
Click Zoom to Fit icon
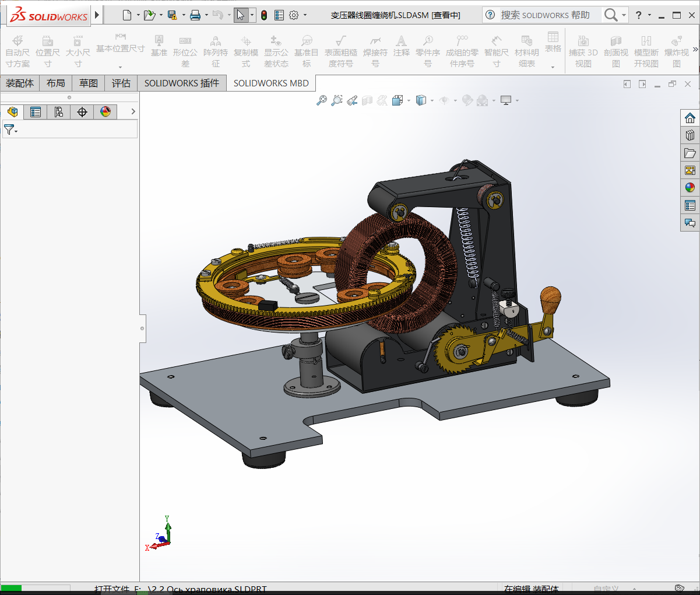321,100
